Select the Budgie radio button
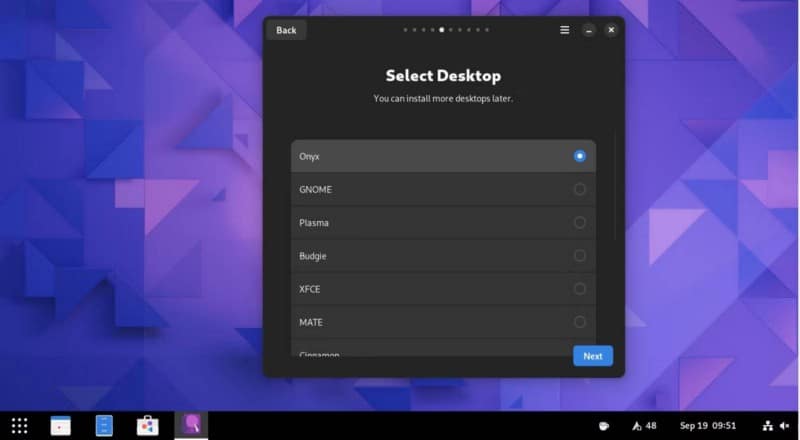This screenshot has width=800, height=440. point(580,256)
